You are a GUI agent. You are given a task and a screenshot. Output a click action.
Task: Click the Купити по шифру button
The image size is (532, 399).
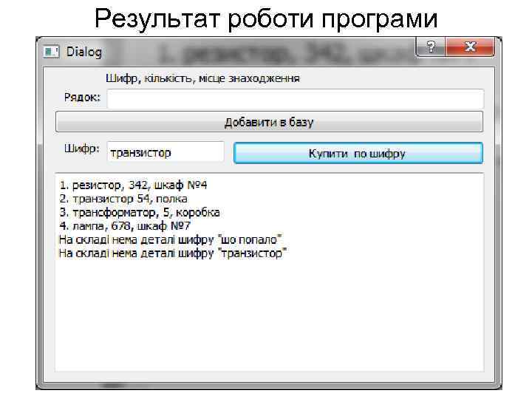(358, 153)
